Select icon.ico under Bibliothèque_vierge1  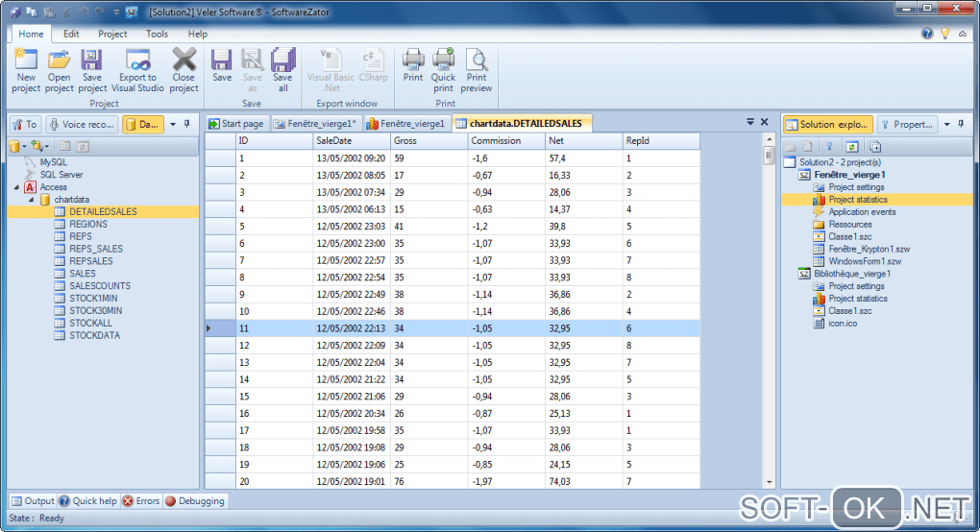pos(843,323)
